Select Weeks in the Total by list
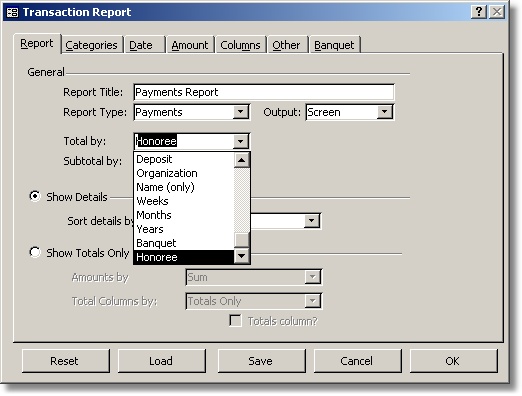Screen dimensions: 522x396 184,201
